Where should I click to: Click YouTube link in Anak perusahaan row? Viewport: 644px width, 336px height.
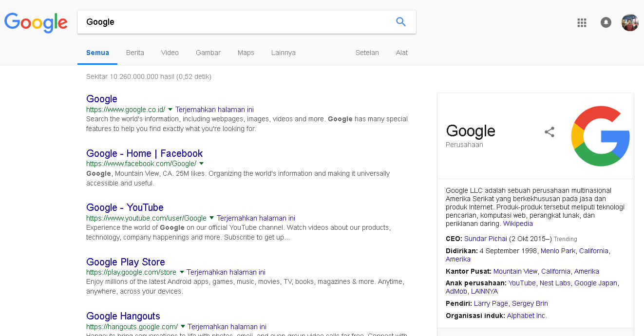point(522,283)
